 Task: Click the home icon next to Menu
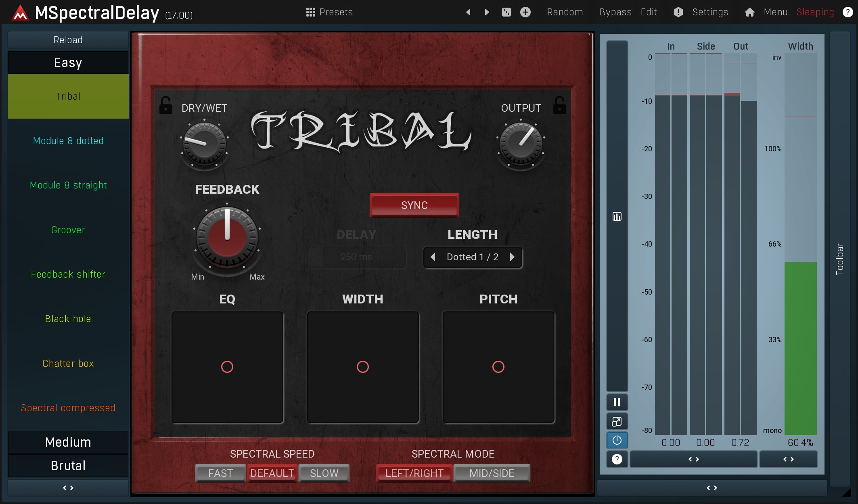(x=749, y=12)
